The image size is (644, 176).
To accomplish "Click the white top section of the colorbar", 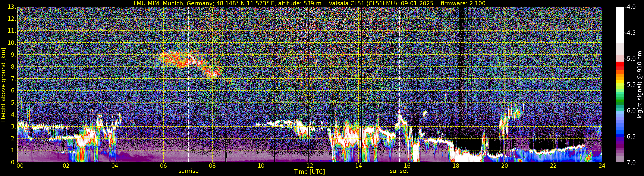I will [620, 25].
